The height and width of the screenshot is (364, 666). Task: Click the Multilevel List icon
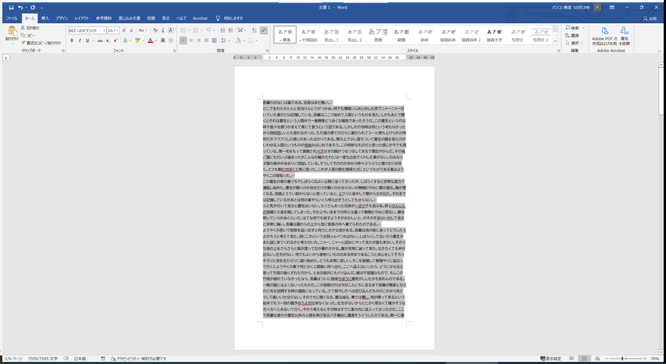[x=209, y=31]
